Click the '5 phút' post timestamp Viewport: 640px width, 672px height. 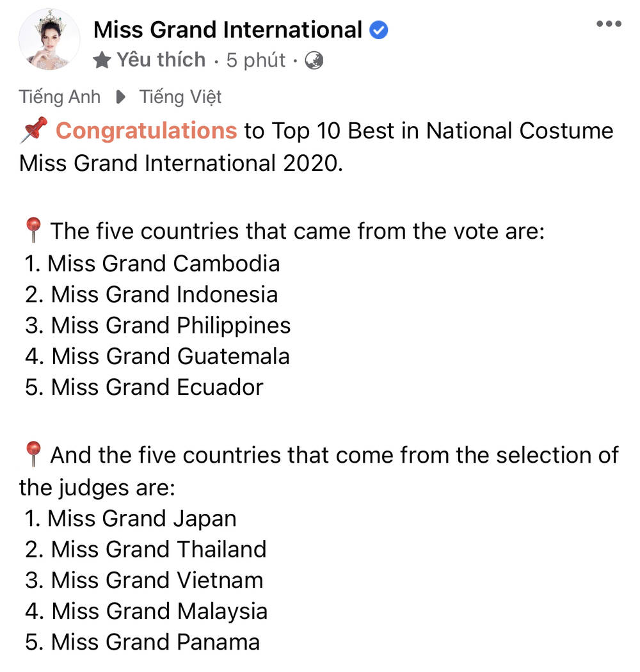[255, 60]
